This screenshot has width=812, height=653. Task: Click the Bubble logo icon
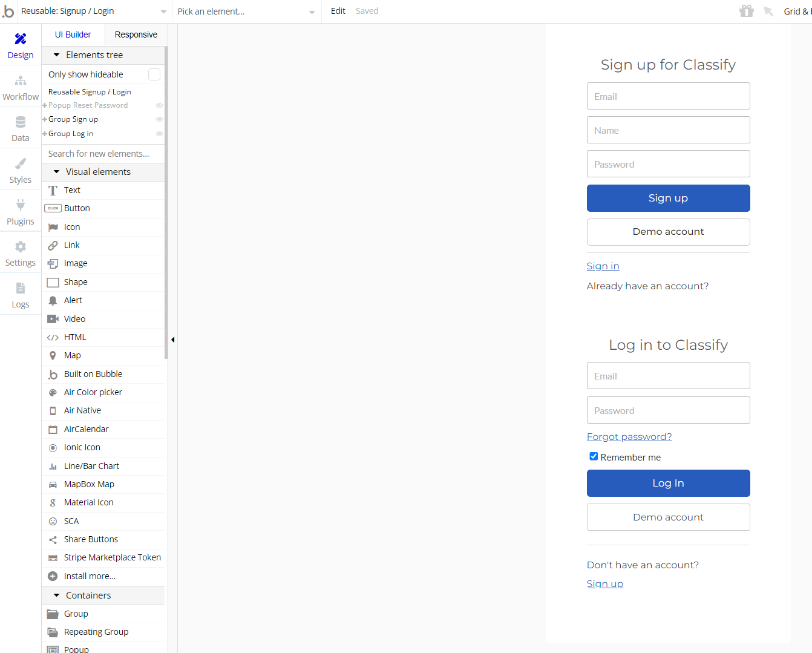(8, 11)
